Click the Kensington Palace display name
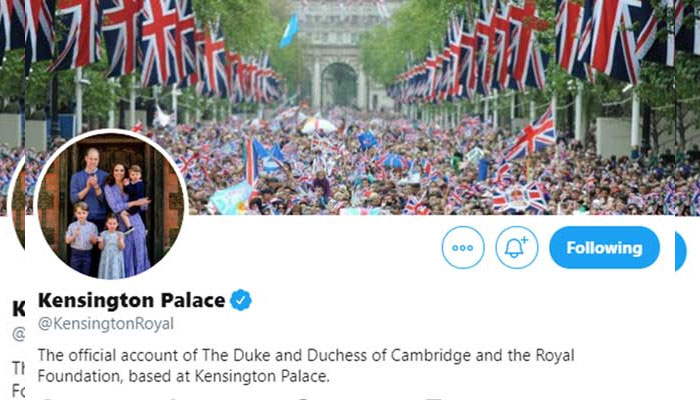The width and height of the screenshot is (700, 400). pos(131,300)
